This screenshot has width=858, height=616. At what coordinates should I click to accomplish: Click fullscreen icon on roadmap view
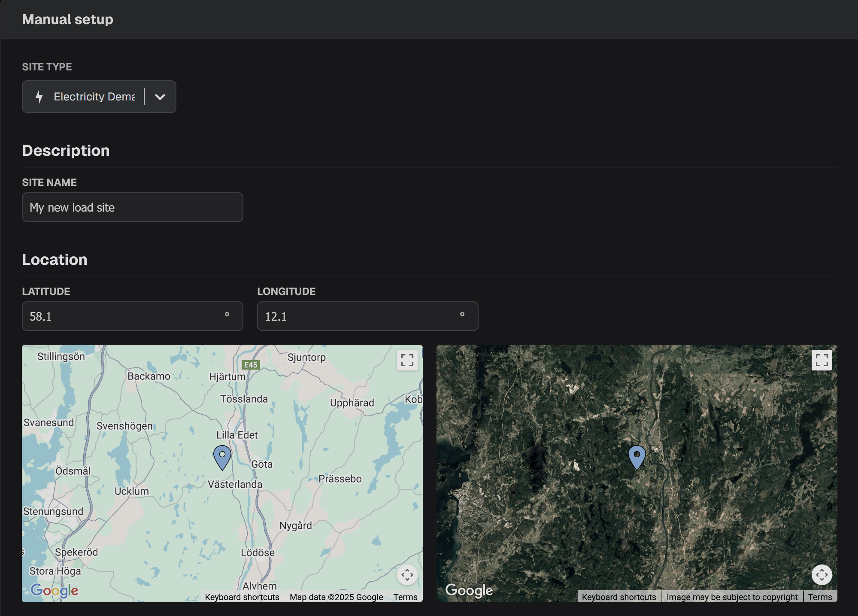point(407,360)
